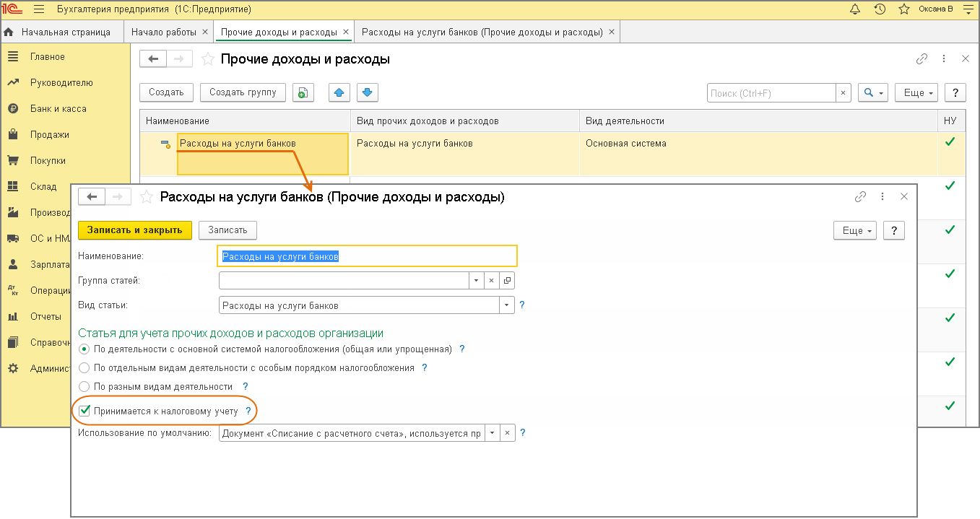
Task: Show help for Вид статьи question mark
Action: coord(522,305)
